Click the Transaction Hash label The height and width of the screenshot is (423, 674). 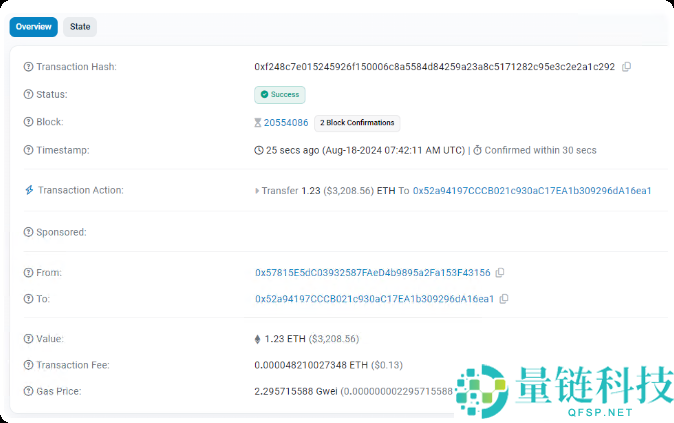(76, 67)
